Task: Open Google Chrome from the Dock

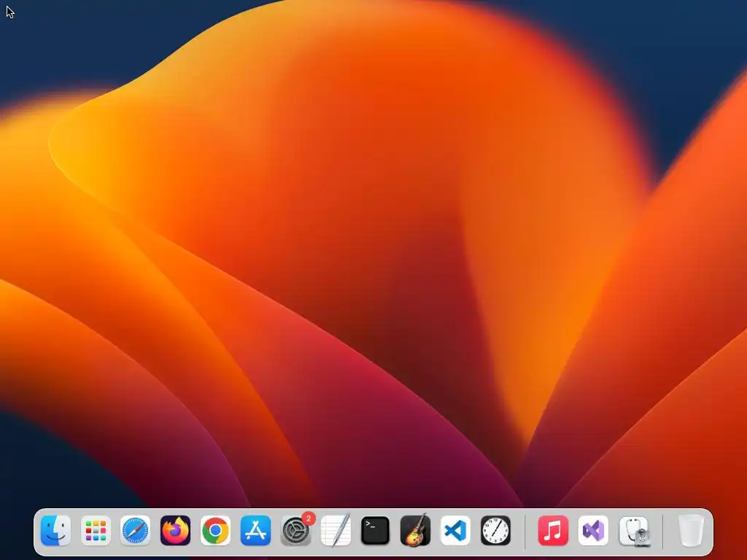Action: (x=215, y=531)
